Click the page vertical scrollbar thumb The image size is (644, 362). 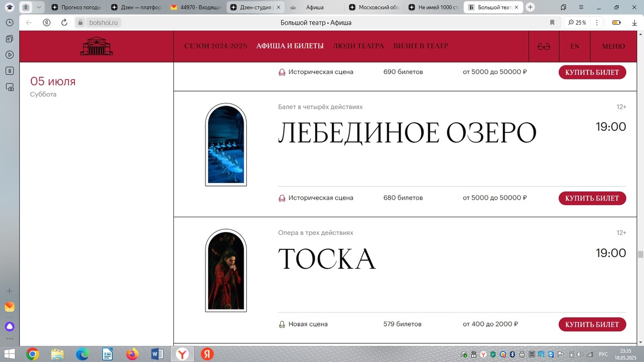click(640, 255)
